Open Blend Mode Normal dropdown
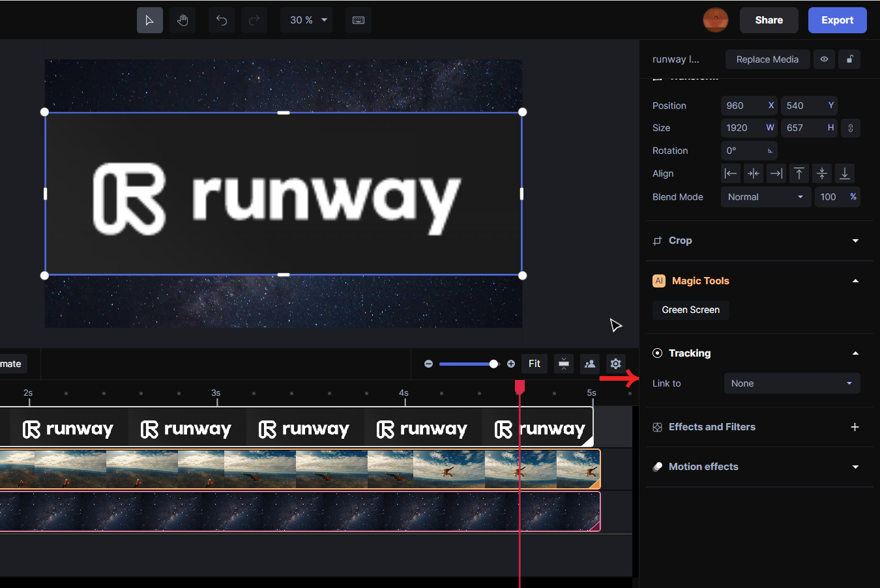880x588 pixels. click(766, 197)
